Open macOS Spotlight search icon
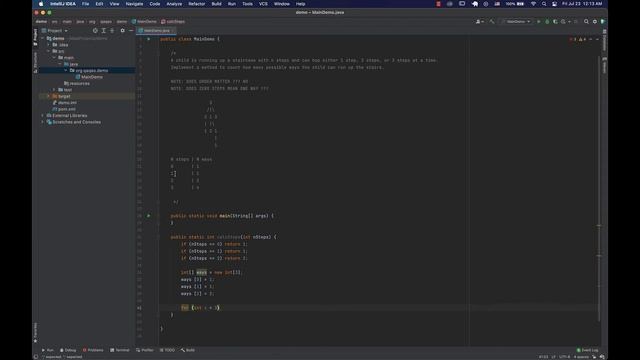640x360 pixels. point(544,4)
